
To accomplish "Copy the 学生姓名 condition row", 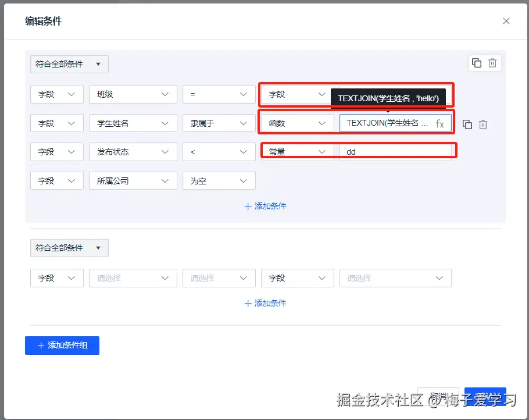I will pyautogui.click(x=467, y=124).
